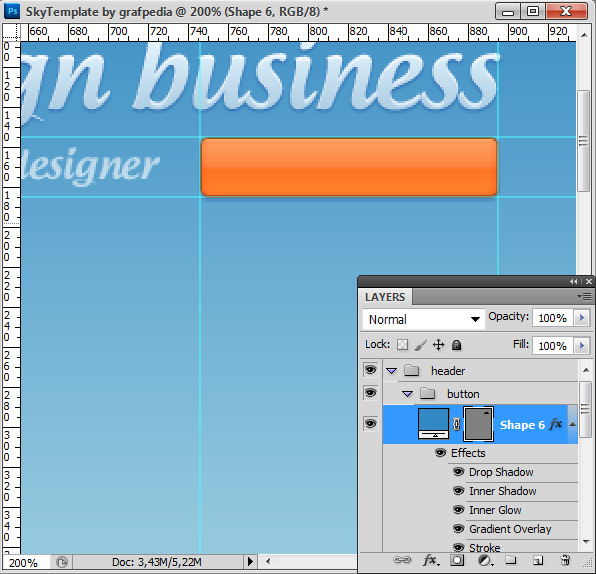Open the Normal blend mode dropdown
Screen dimensions: 596x574
pyautogui.click(x=423, y=319)
